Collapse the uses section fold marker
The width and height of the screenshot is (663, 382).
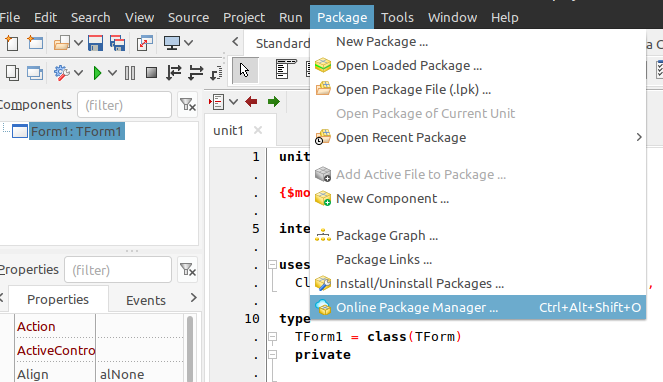[273, 265]
